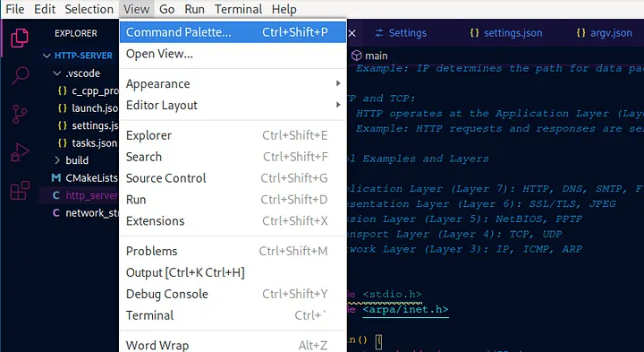Select Search in the View menu
Image resolution: width=644 pixels, height=352 pixels.
point(233,157)
